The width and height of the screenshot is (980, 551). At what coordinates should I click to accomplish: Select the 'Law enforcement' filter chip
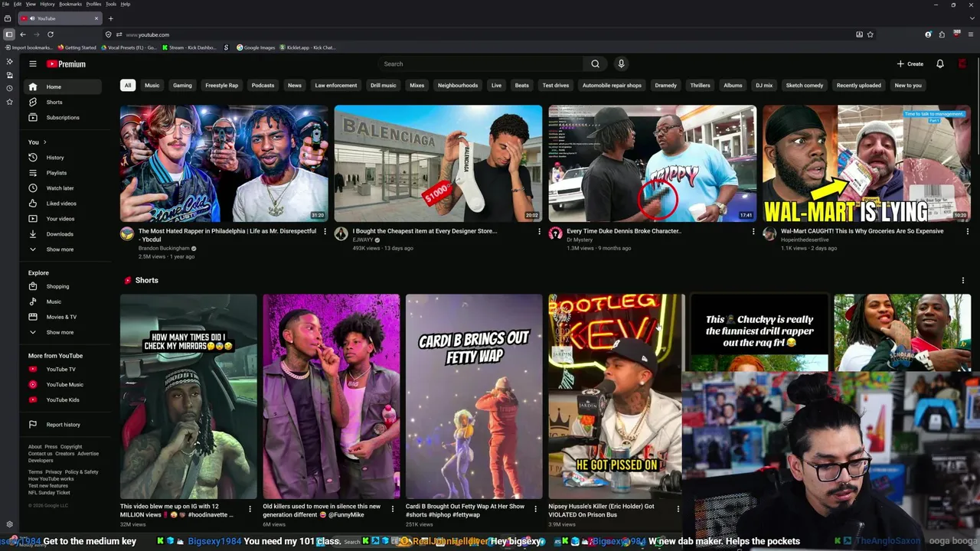336,85
